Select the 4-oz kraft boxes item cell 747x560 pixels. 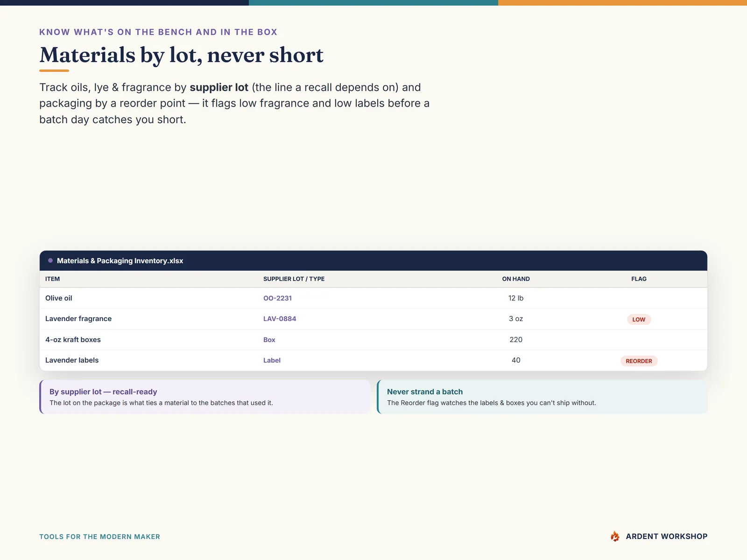pyautogui.click(x=73, y=340)
